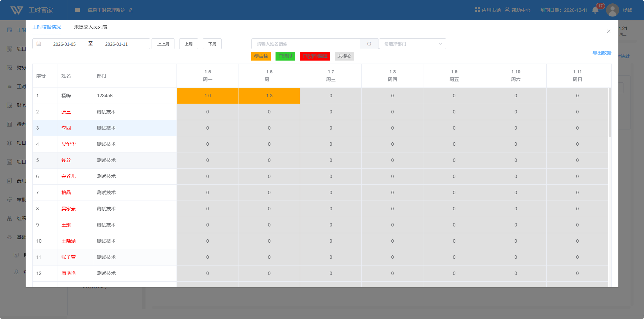Close the timesheet dialog with X
The height and width of the screenshot is (319, 644).
(x=609, y=31)
